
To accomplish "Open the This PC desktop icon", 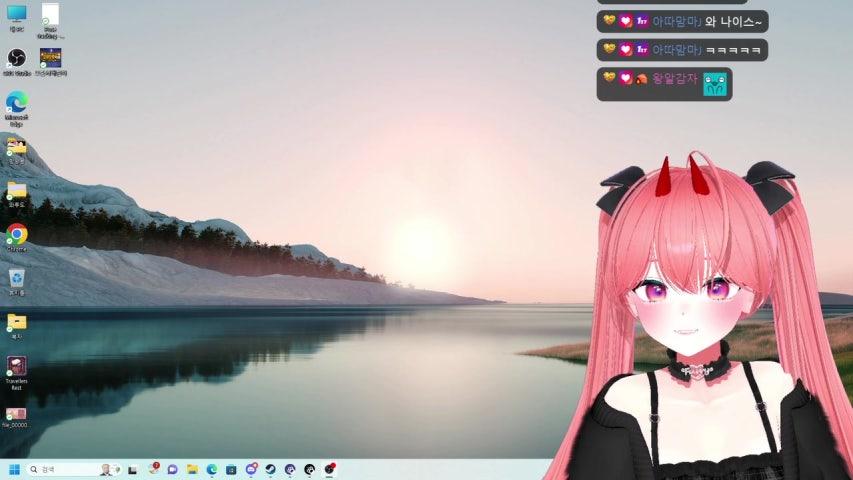I will 16,18.
